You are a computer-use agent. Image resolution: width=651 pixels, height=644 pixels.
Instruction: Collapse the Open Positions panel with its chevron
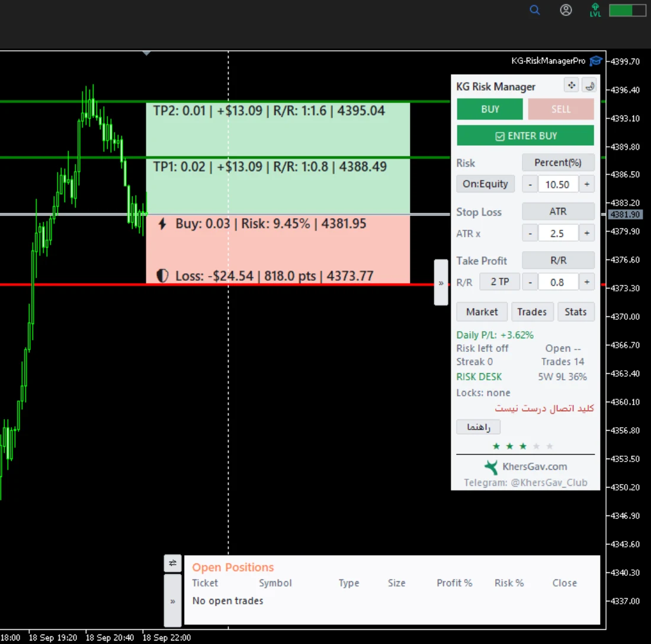click(x=173, y=601)
